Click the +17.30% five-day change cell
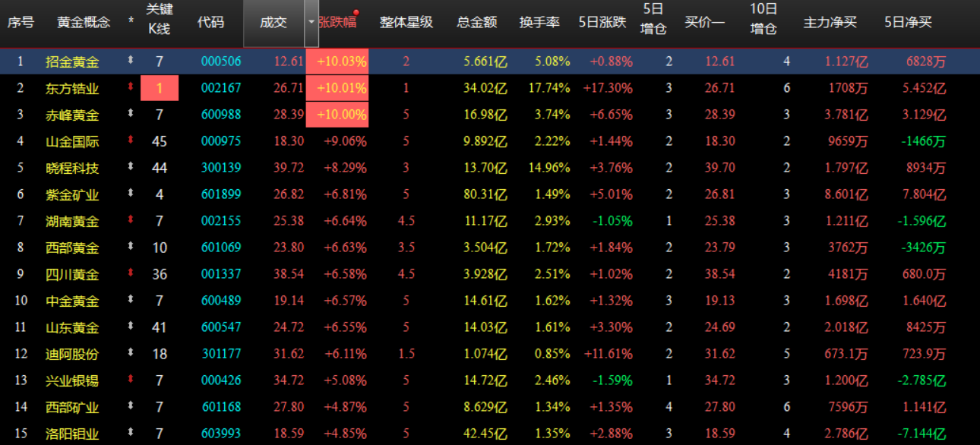This screenshot has height=445, width=980. point(608,88)
